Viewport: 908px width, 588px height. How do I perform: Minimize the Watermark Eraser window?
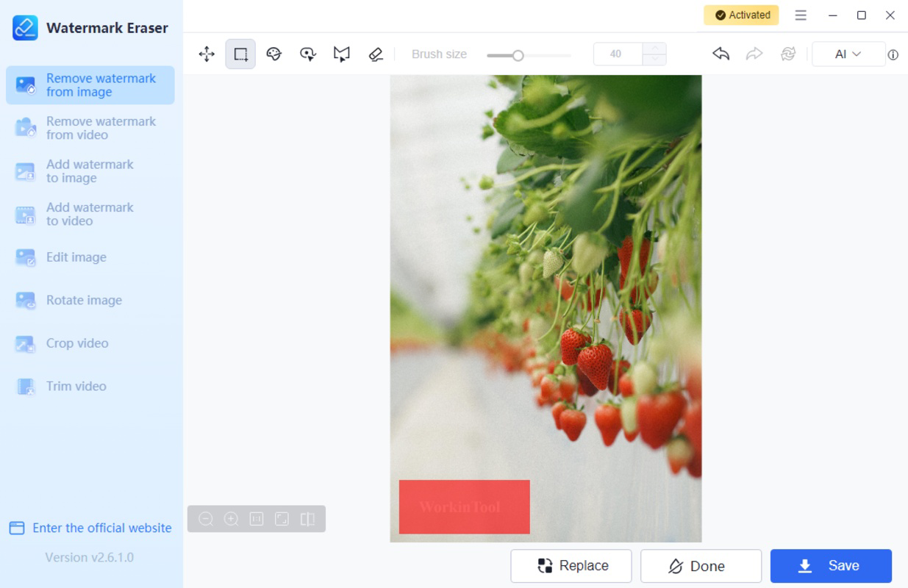833,15
